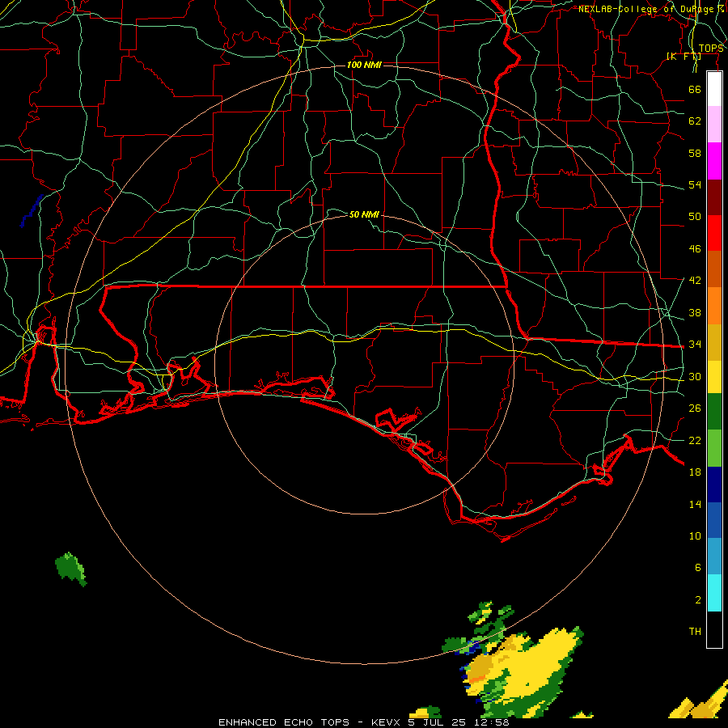
Task: Click the small blue echo near upper left
Action: pyautogui.click(x=32, y=211)
